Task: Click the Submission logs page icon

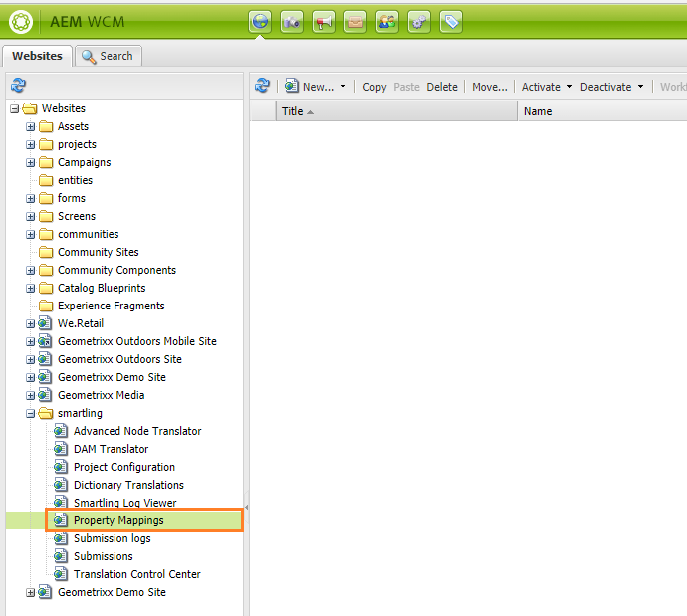Action: (x=61, y=538)
